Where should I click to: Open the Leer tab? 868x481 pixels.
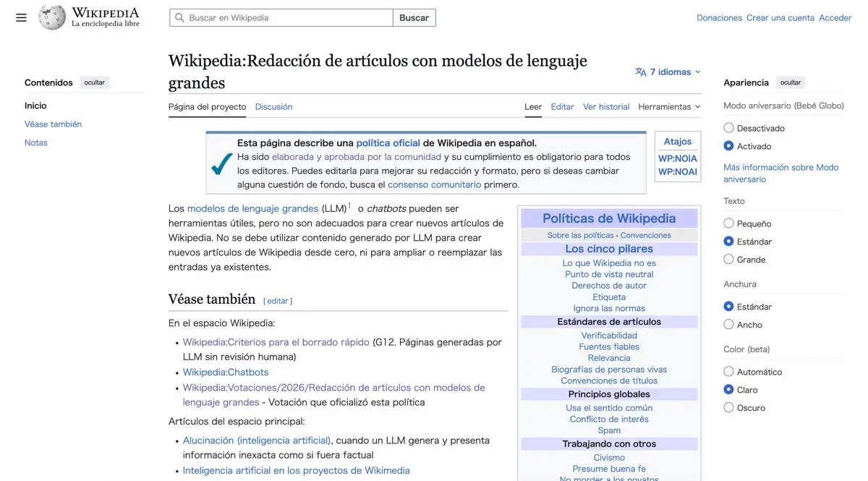click(533, 106)
